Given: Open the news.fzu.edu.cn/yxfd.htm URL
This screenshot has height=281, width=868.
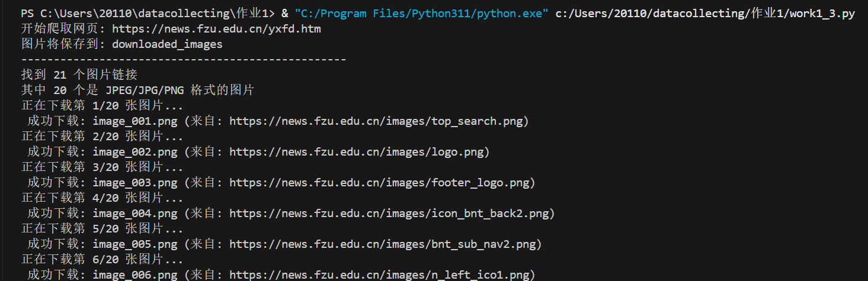Looking at the screenshot, I should point(216,28).
